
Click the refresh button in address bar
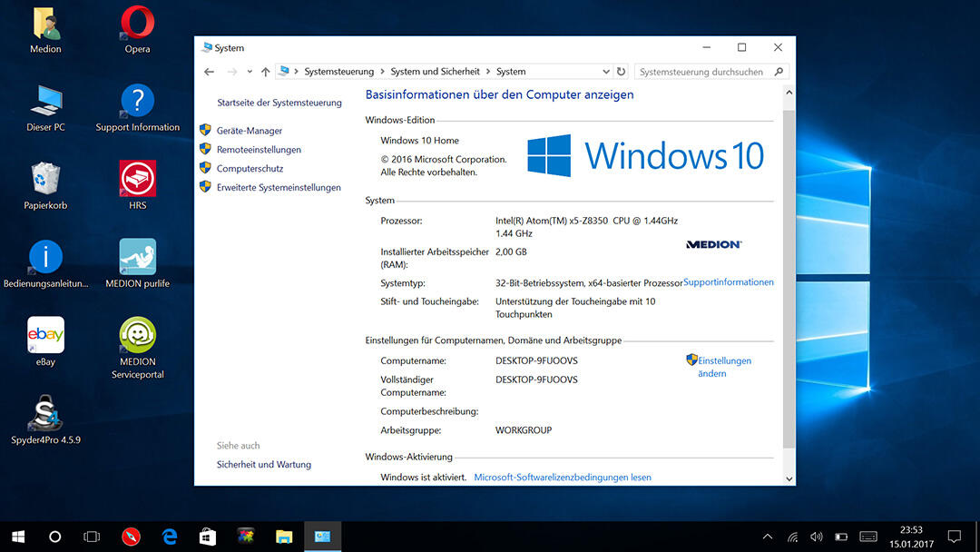[621, 72]
